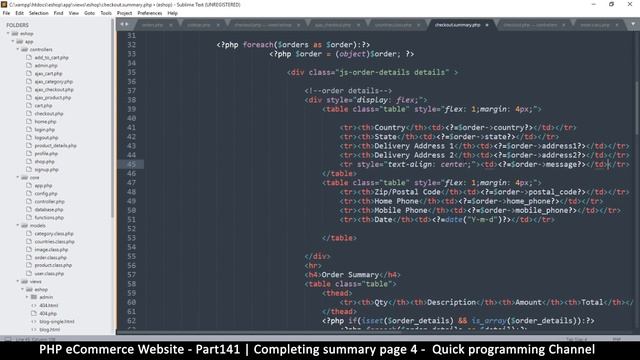The height and width of the screenshot is (360, 640).
Task: Open ajax_checkout.php file icon
Action: (x=29, y=89)
